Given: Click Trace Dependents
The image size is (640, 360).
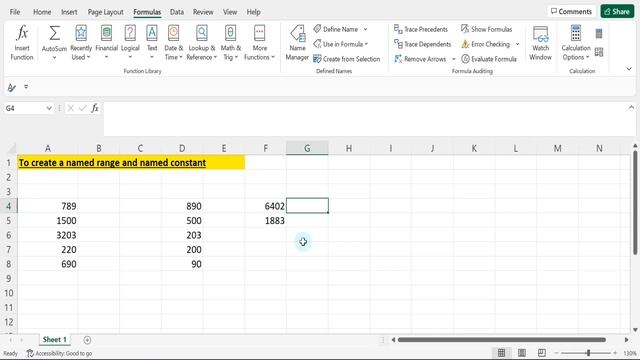Looking at the screenshot, I should click(422, 44).
